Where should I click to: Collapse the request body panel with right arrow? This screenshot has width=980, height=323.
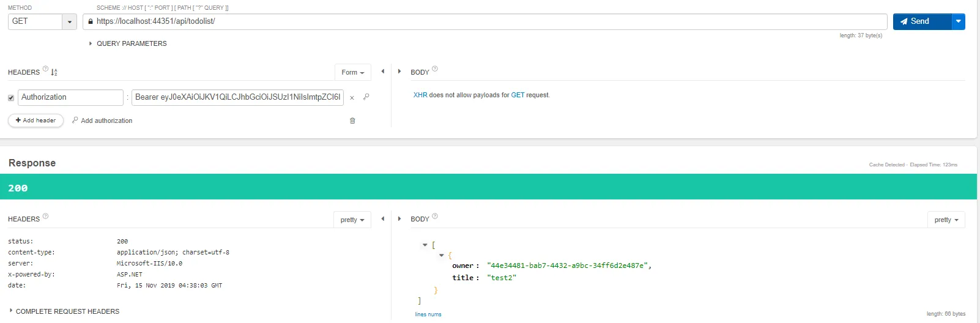click(399, 72)
